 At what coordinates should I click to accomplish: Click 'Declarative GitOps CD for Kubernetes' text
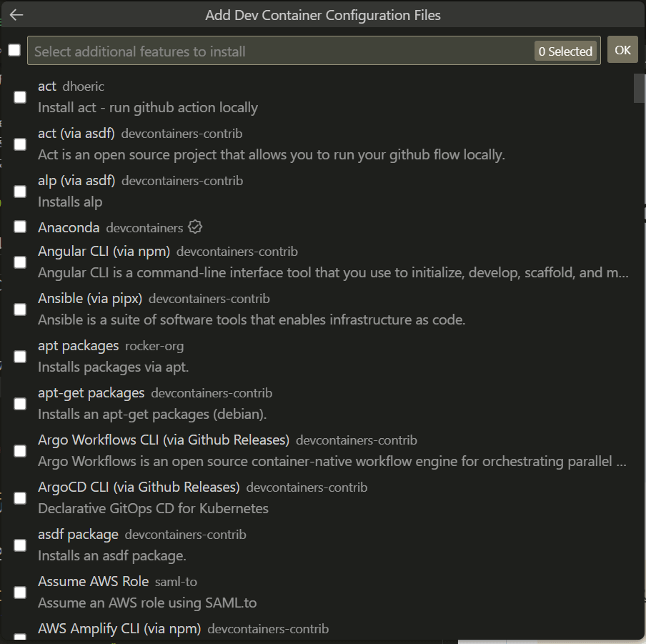point(153,508)
